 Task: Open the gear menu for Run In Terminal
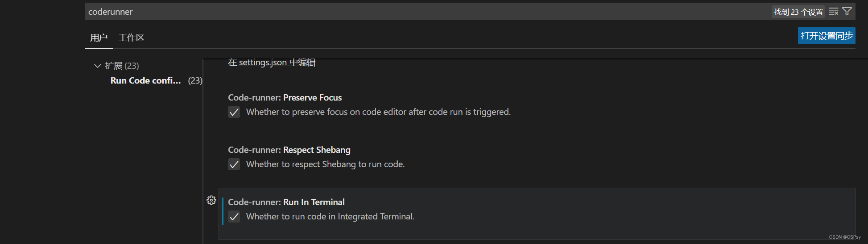211,200
